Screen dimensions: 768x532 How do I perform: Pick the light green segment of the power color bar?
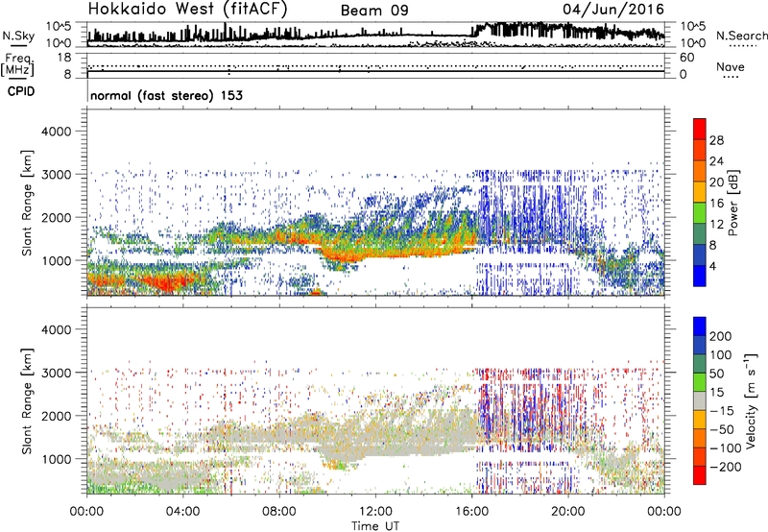tap(700, 213)
